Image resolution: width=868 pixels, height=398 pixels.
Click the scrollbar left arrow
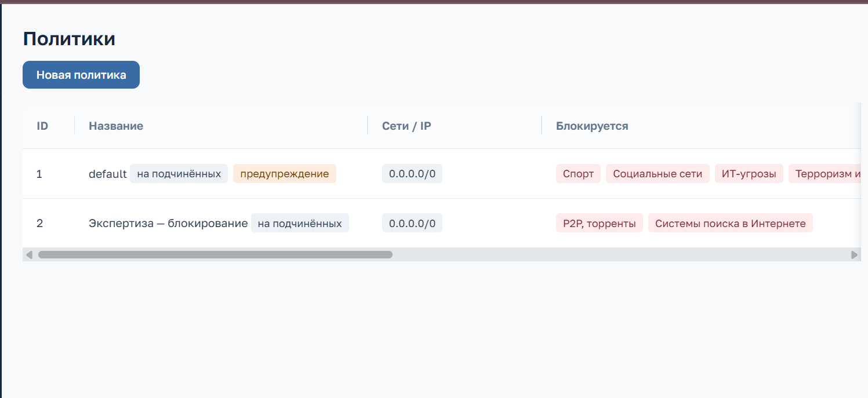click(29, 255)
